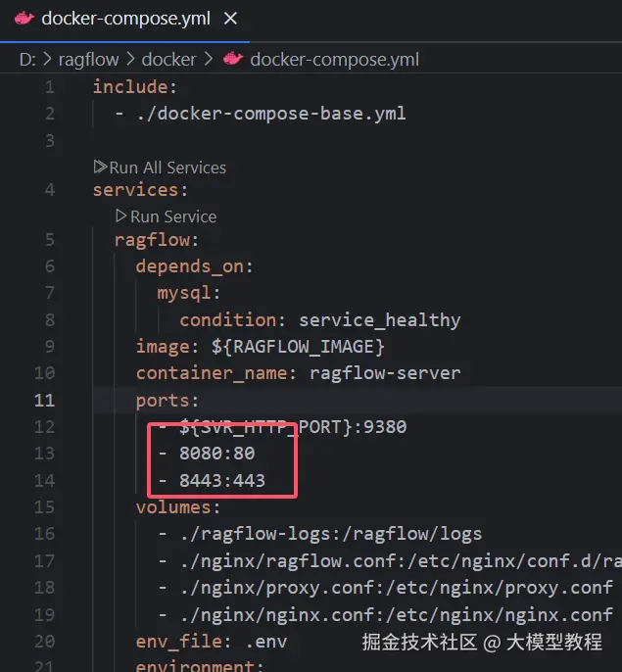Click the services: key
This screenshot has width=622, height=672.
click(140, 190)
